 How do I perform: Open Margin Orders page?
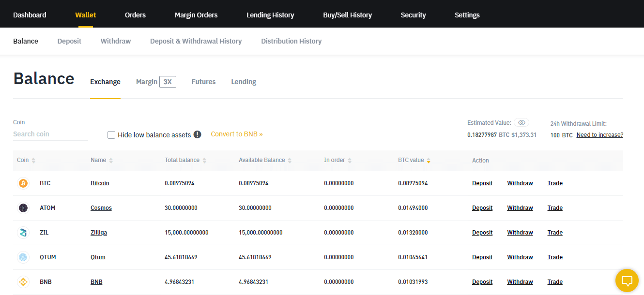click(196, 15)
